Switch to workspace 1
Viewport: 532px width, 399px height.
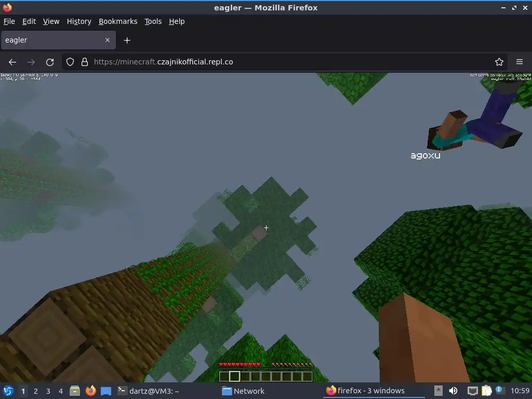pyautogui.click(x=23, y=391)
